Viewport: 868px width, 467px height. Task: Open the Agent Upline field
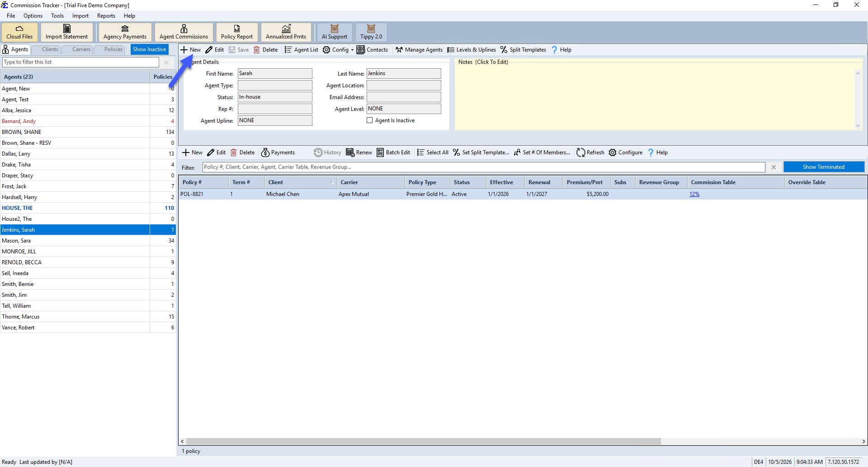coord(275,120)
